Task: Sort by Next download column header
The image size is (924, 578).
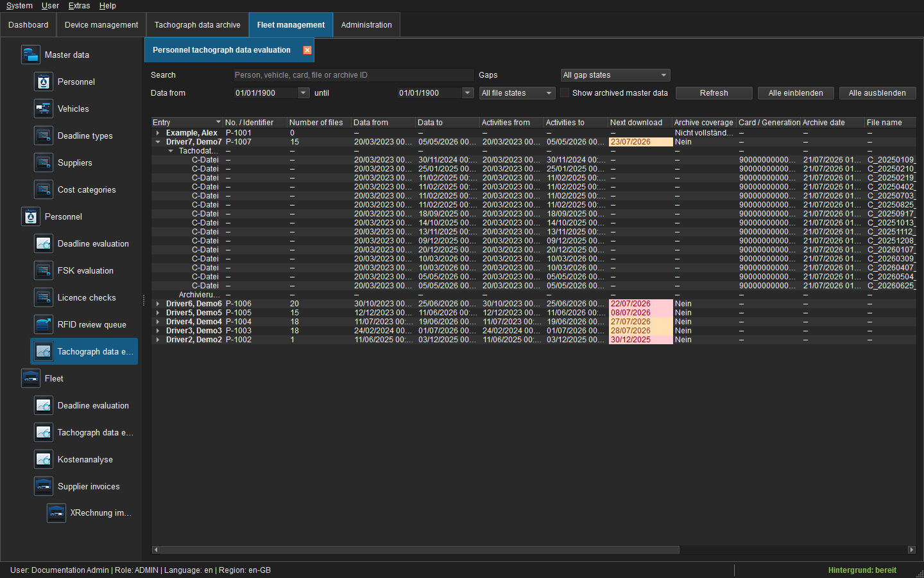Action: (x=640, y=122)
